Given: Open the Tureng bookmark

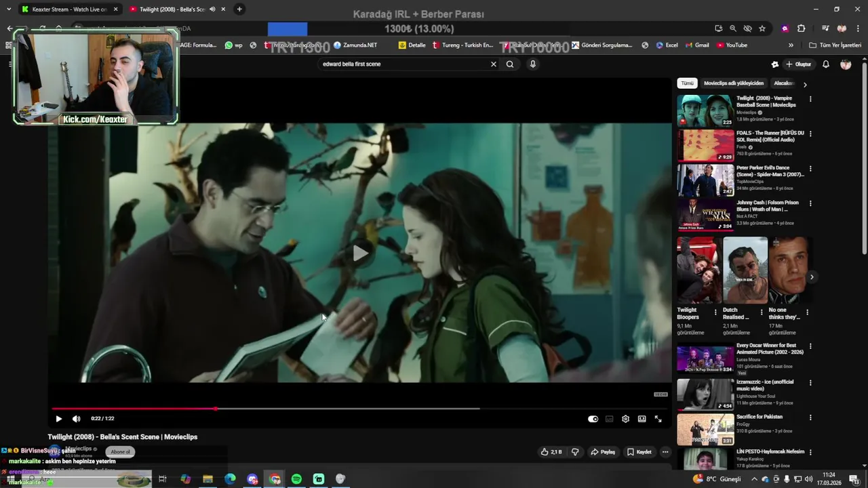Looking at the screenshot, I should 464,45.
